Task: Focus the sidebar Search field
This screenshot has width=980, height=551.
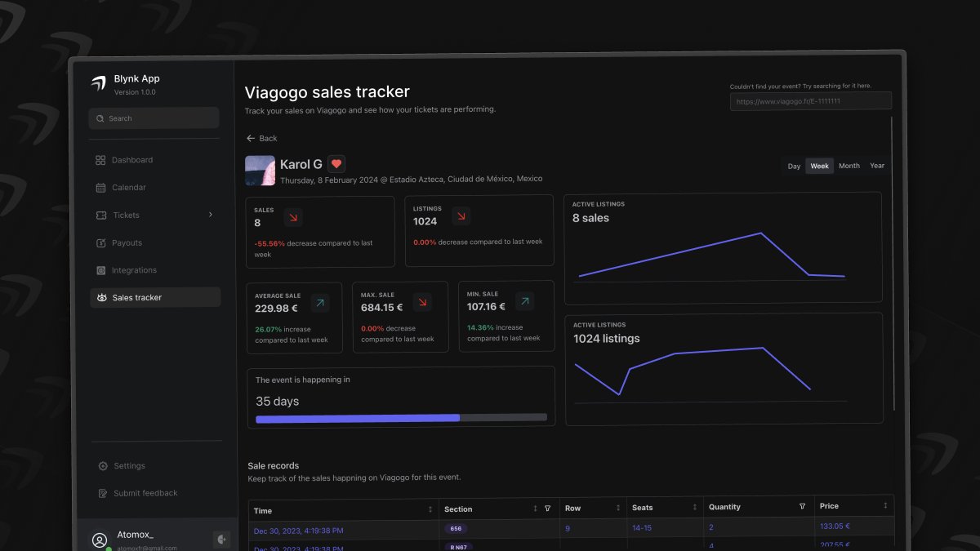Action: [x=154, y=118]
